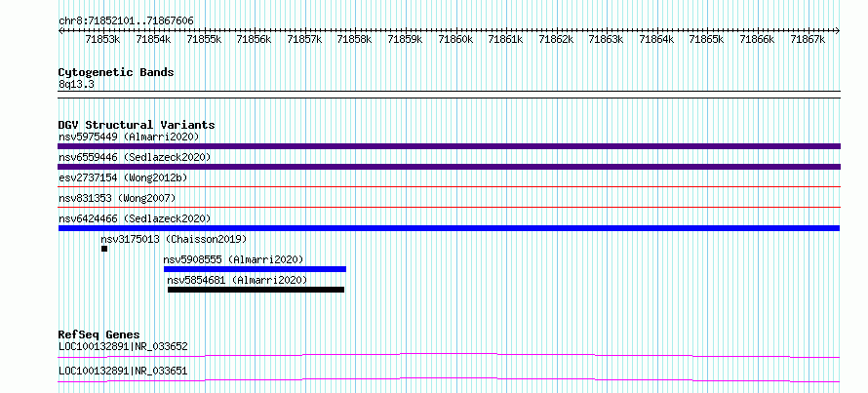Click the purple bar under nsv6559446
The width and height of the screenshot is (868, 393).
pyautogui.click(x=449, y=167)
